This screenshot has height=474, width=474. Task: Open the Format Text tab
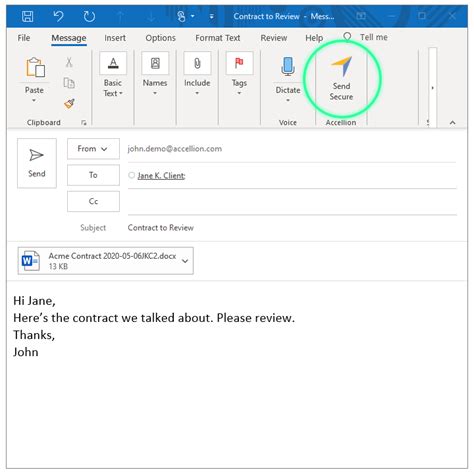coord(218,38)
